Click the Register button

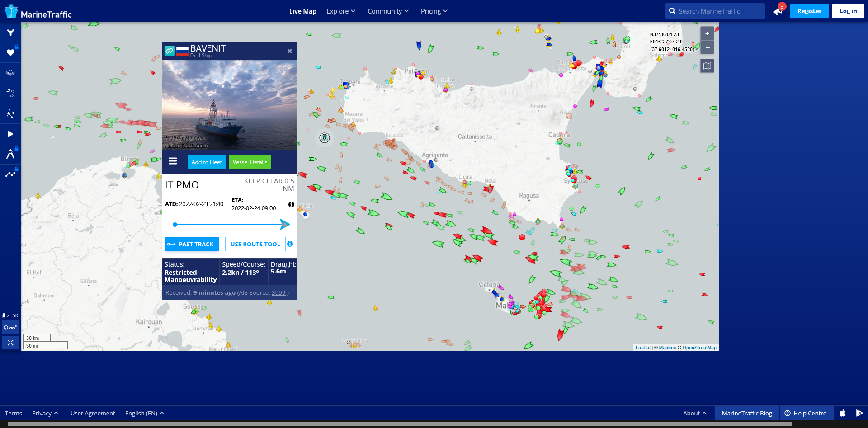coord(809,11)
